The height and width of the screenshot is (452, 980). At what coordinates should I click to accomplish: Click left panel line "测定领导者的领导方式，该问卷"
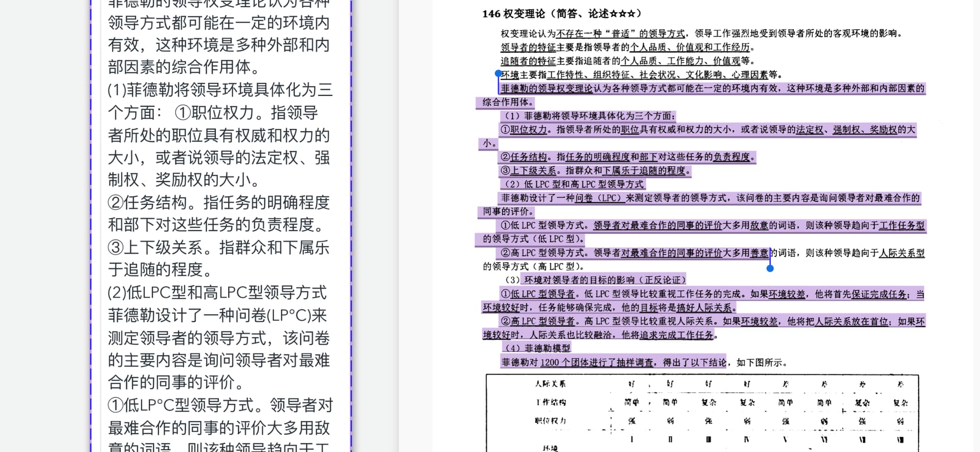218,338
